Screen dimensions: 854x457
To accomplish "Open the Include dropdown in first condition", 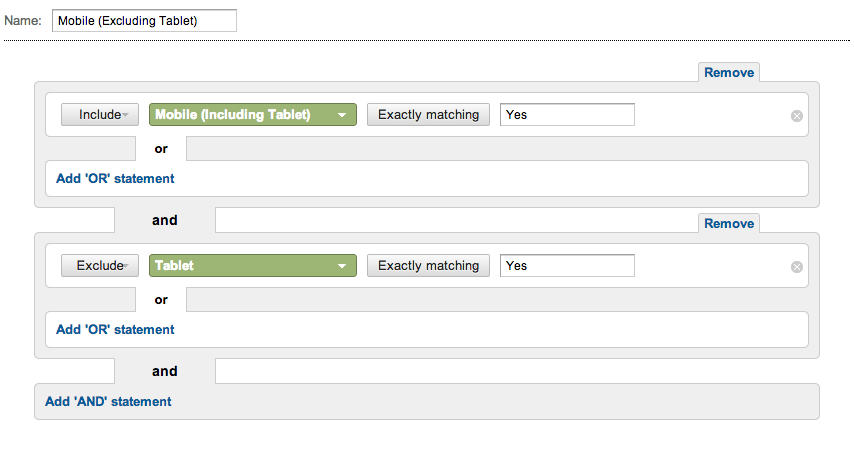I will [x=100, y=114].
